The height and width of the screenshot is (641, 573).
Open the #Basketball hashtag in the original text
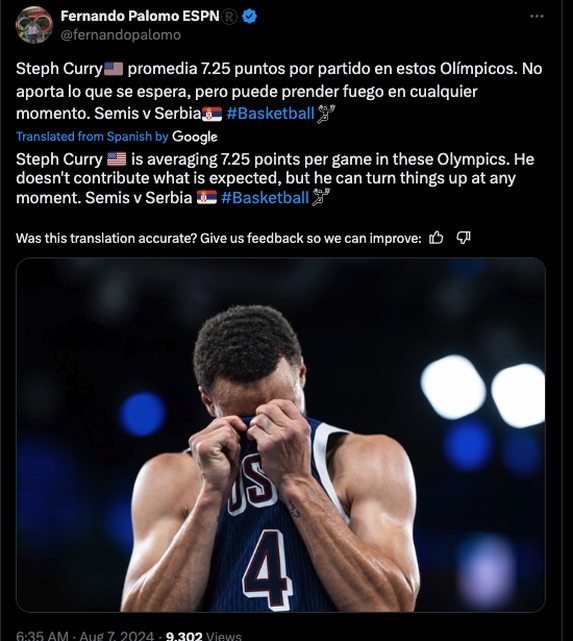[271, 113]
